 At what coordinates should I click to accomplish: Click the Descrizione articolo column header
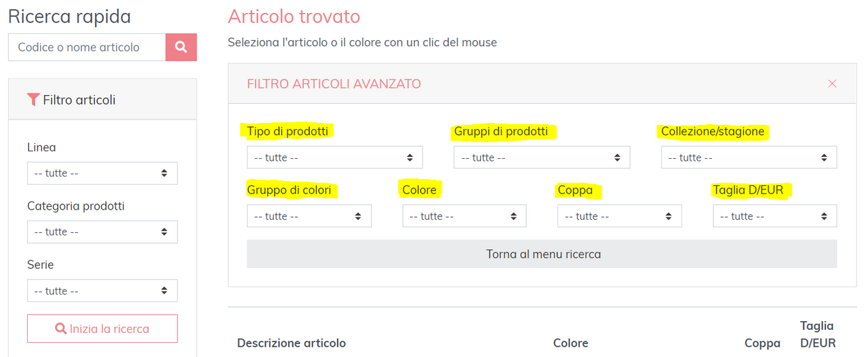click(292, 343)
